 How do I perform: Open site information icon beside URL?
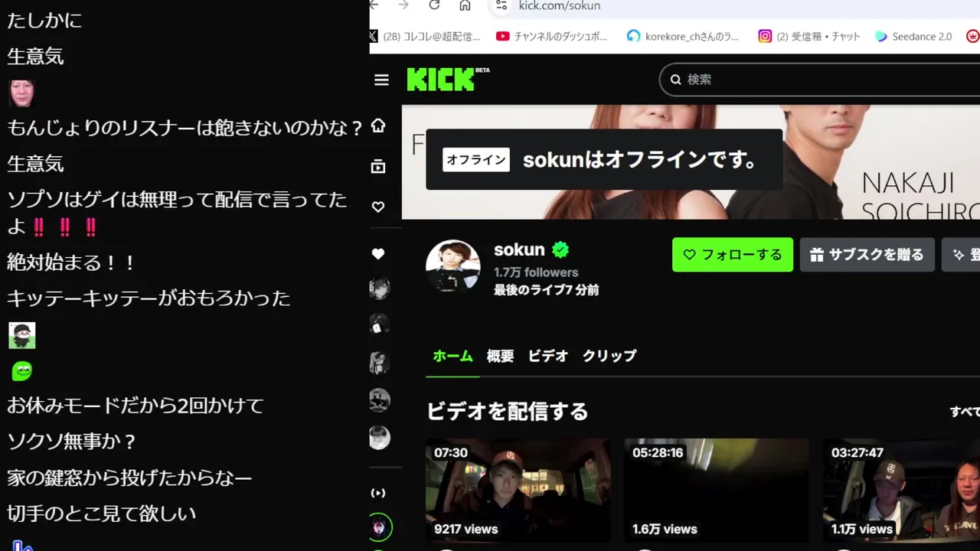click(x=501, y=5)
